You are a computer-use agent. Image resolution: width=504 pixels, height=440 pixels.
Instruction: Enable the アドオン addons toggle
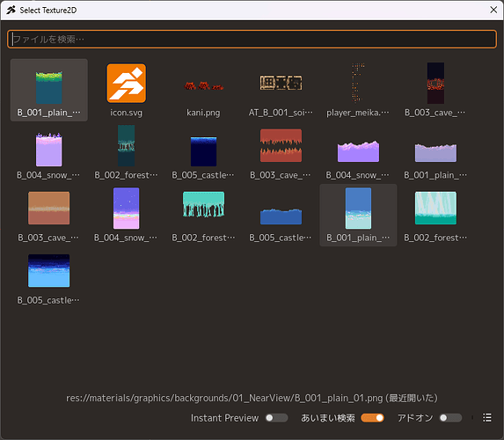(450, 418)
